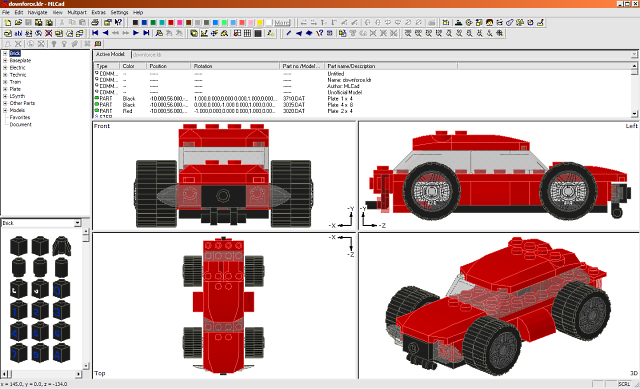Screen dimensions: 640x389
Task: Click the minifig generator face icon
Action: coord(489,22)
